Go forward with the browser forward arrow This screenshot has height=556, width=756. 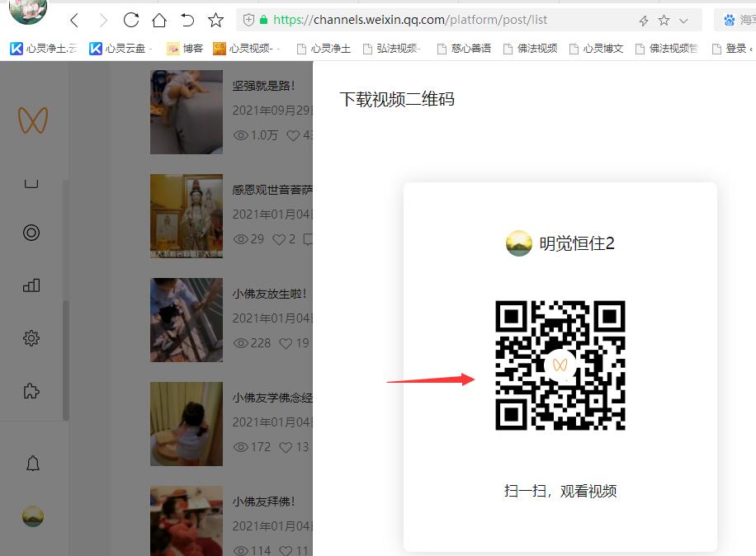click(x=102, y=21)
